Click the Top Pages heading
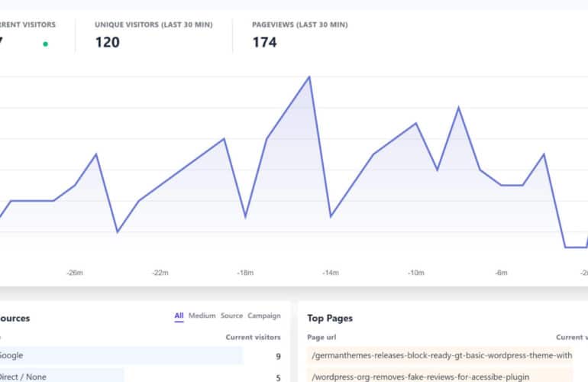 point(330,319)
